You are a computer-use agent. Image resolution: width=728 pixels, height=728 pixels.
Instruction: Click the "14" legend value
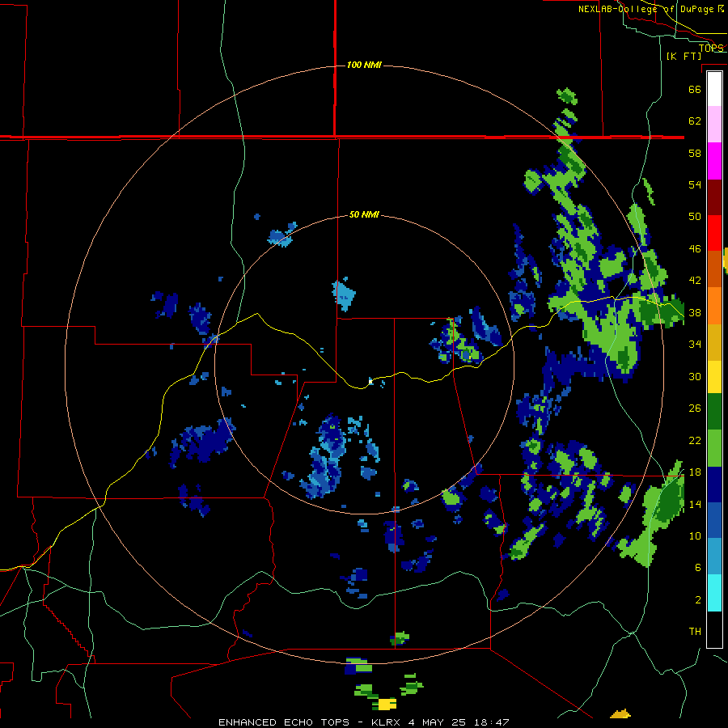click(x=695, y=504)
